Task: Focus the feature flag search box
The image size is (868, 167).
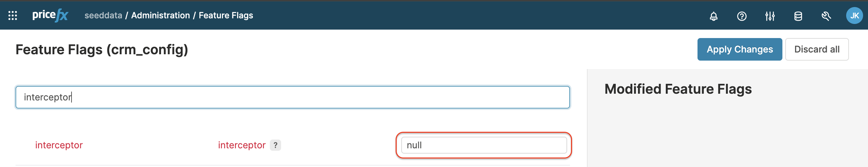Action: tap(292, 97)
